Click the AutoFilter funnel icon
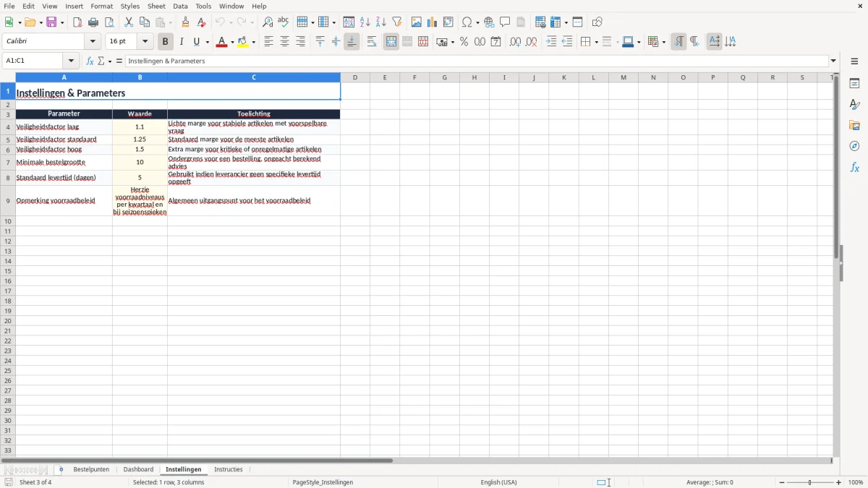The width and height of the screenshot is (868, 488). (x=396, y=22)
